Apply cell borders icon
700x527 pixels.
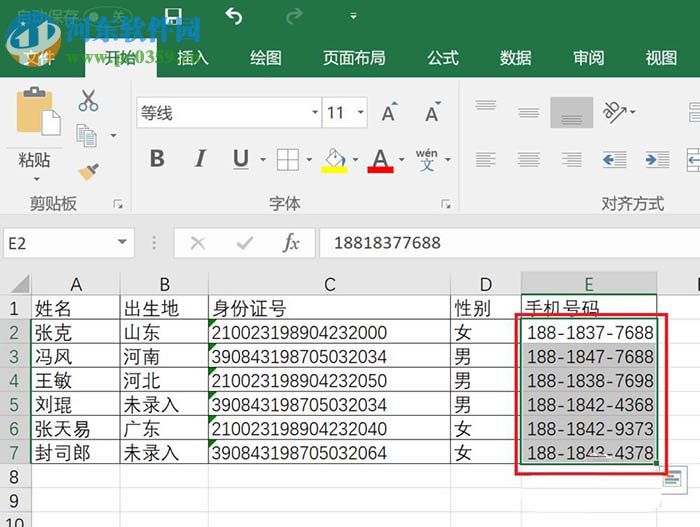[288, 159]
